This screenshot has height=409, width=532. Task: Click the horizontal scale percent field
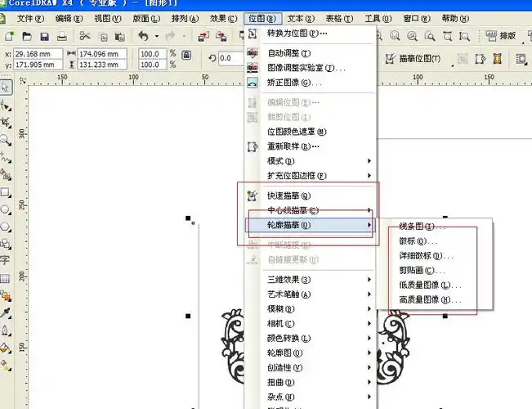point(152,54)
